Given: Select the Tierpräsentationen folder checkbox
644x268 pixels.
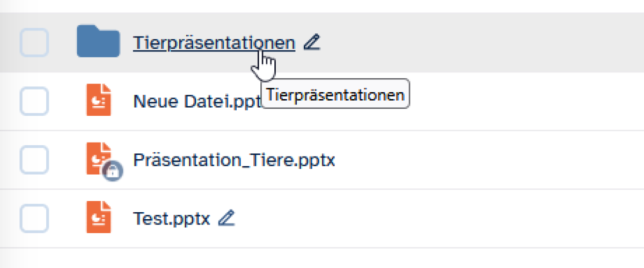Looking at the screenshot, I should (34, 42).
